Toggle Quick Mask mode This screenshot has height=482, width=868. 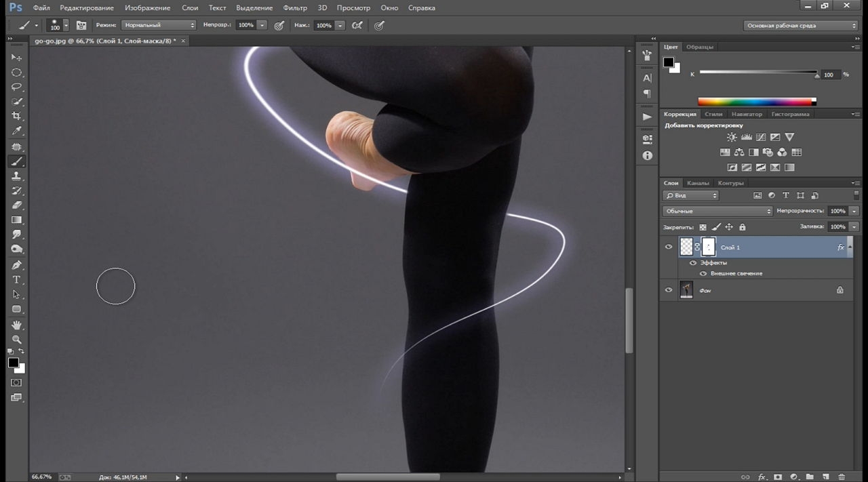point(17,383)
